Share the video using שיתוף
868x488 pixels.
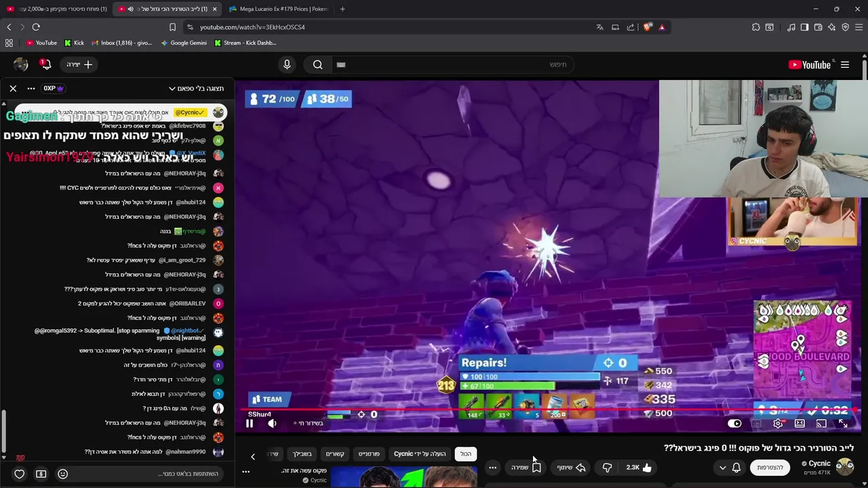[571, 467]
